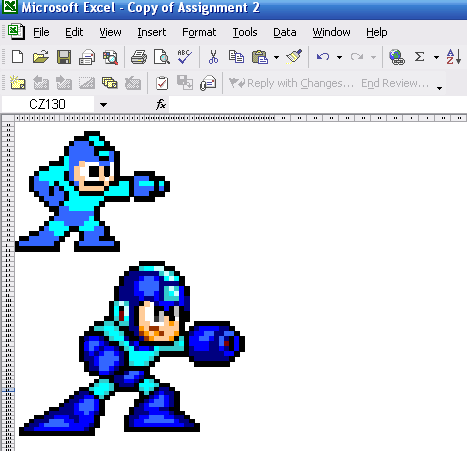Click the Undo arrow icon

(x=323, y=57)
